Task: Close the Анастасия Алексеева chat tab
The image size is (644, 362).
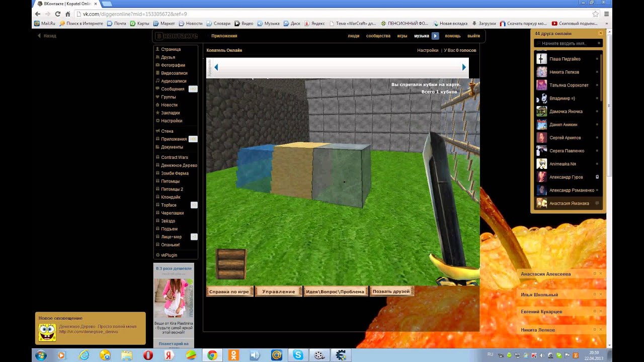Action: point(600,274)
